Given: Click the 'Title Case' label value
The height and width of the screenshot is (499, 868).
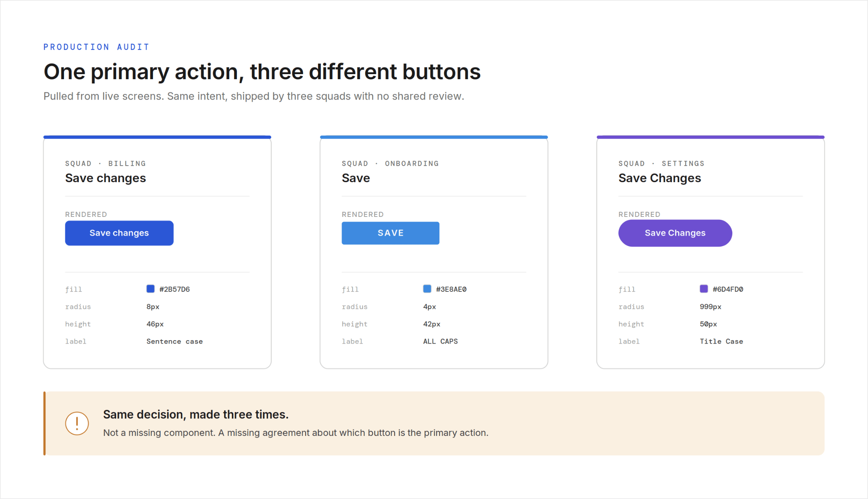Looking at the screenshot, I should [721, 341].
